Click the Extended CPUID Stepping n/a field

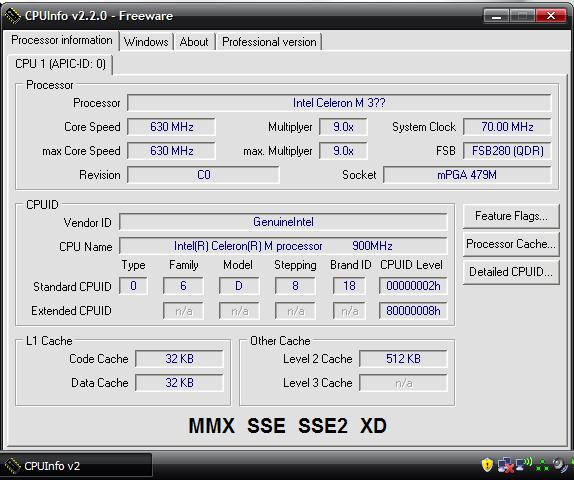pyautogui.click(x=295, y=311)
